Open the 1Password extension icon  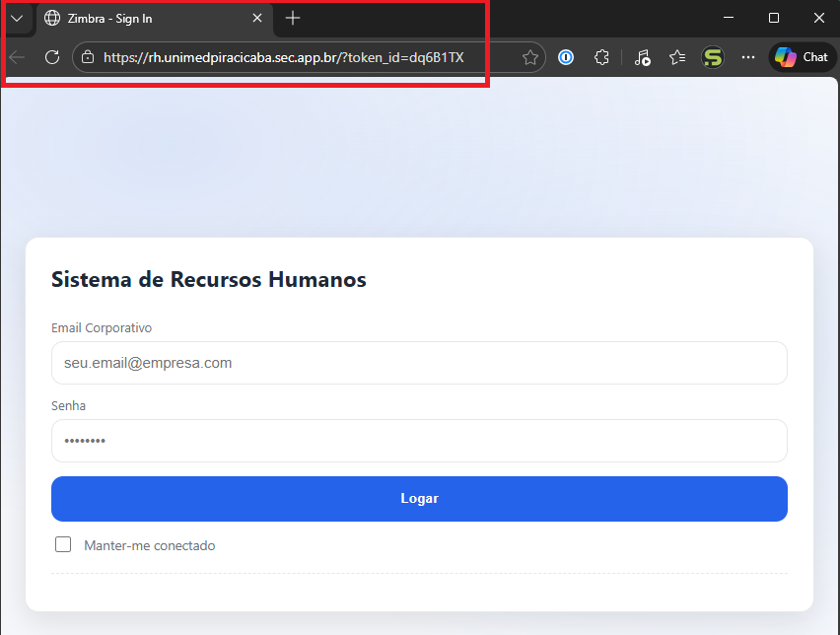566,57
